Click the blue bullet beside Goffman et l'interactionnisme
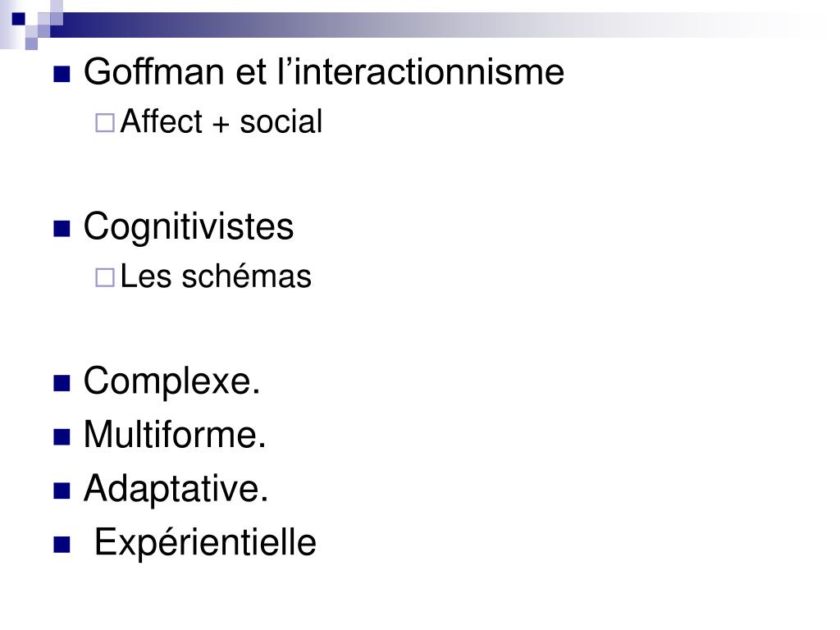This screenshot has width=840, height=630. [62, 74]
